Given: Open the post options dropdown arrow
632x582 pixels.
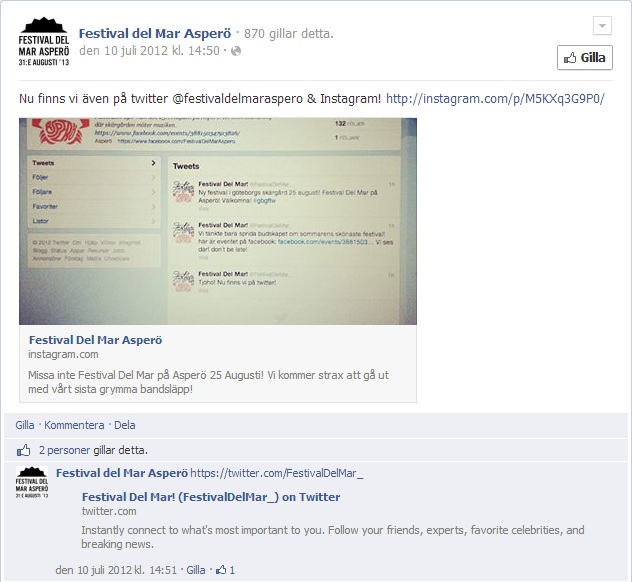Looking at the screenshot, I should pos(602,26).
